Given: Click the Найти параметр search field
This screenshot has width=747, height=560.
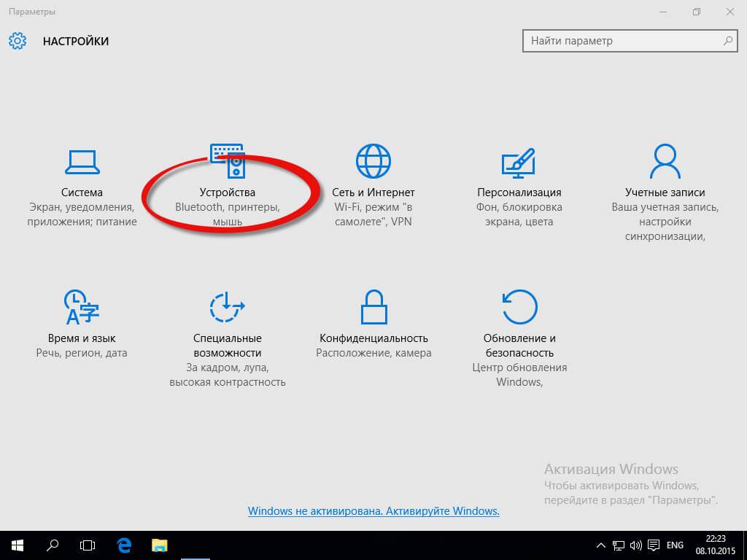Looking at the screenshot, I should (x=620, y=41).
